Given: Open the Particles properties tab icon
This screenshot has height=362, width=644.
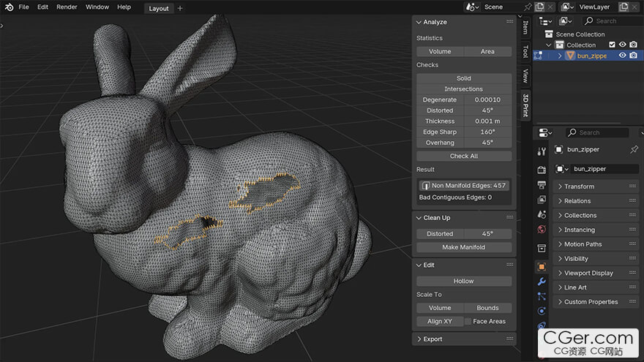Looking at the screenshot, I should coord(542,296).
